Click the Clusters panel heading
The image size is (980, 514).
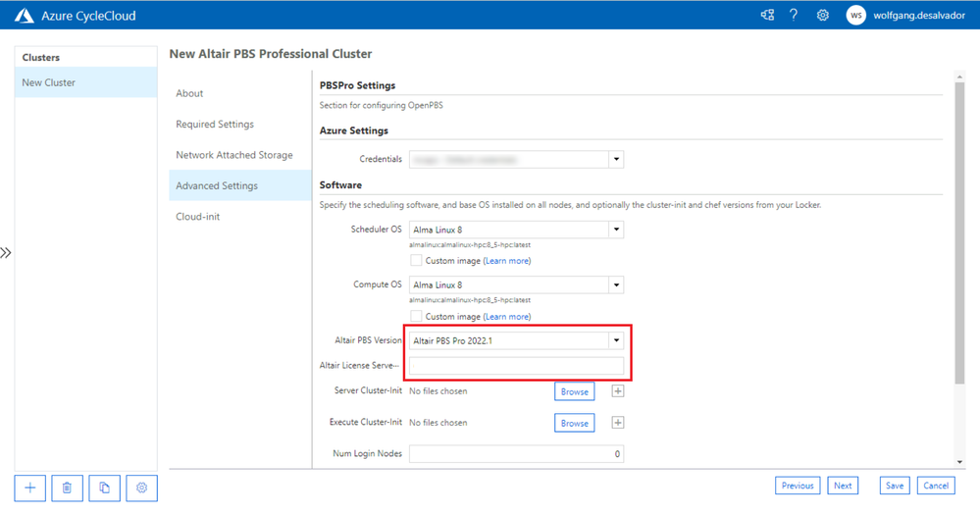[x=41, y=57]
